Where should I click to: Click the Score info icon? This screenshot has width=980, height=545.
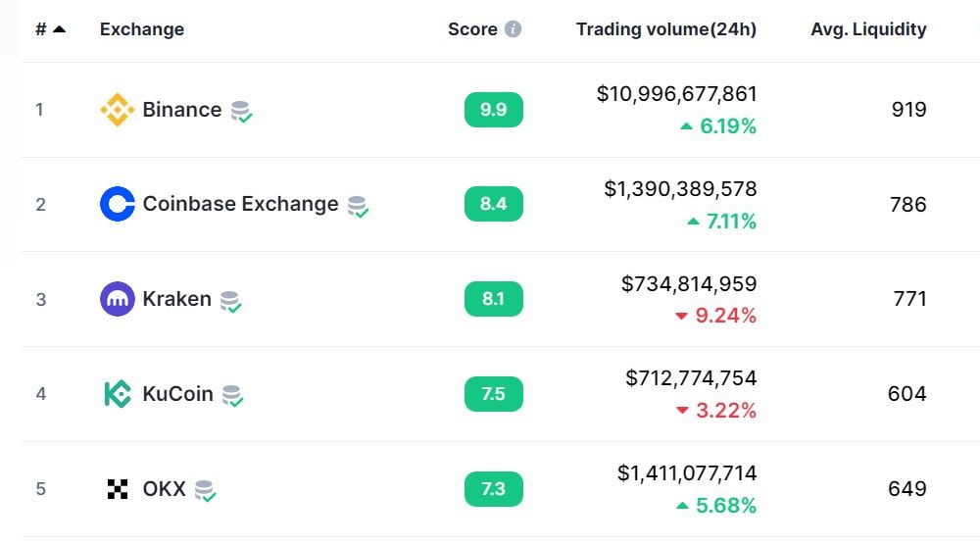(513, 29)
